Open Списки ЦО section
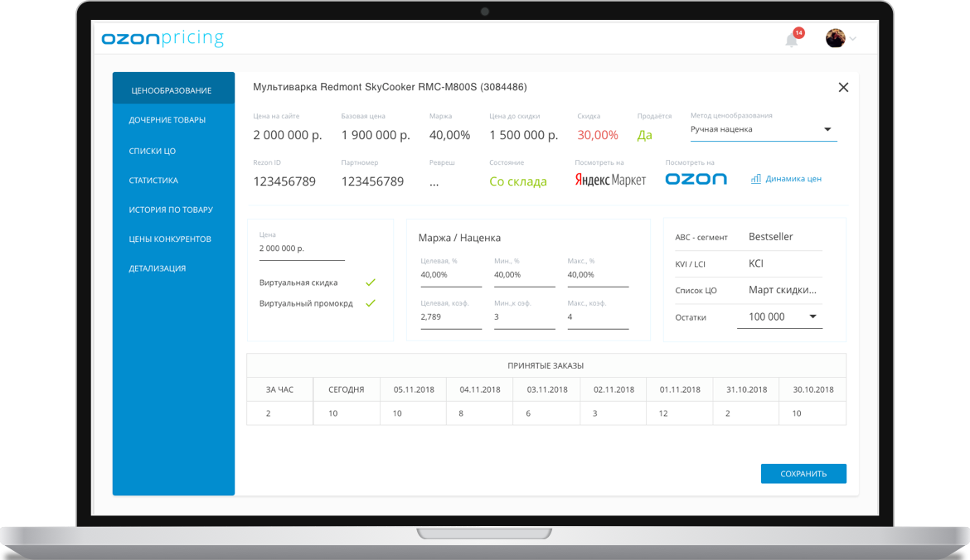Image resolution: width=970 pixels, height=560 pixels. (x=153, y=151)
